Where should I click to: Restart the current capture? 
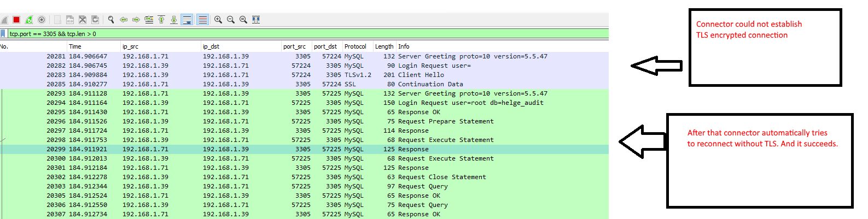pyautogui.click(x=29, y=20)
